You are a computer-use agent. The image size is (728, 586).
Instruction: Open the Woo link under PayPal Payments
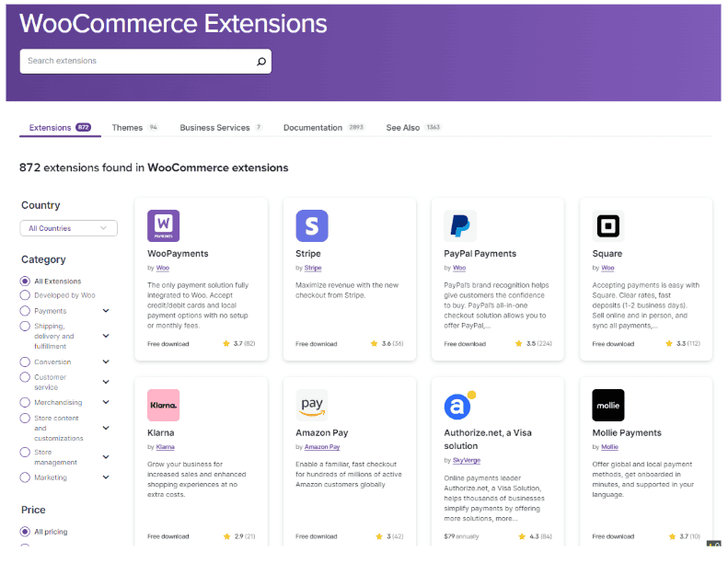click(x=459, y=268)
